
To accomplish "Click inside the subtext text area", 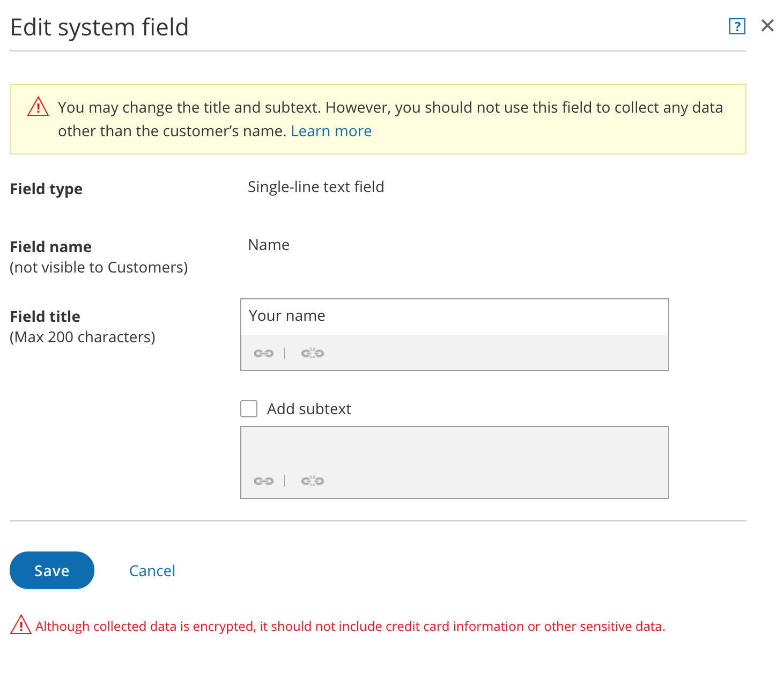I will 454,448.
